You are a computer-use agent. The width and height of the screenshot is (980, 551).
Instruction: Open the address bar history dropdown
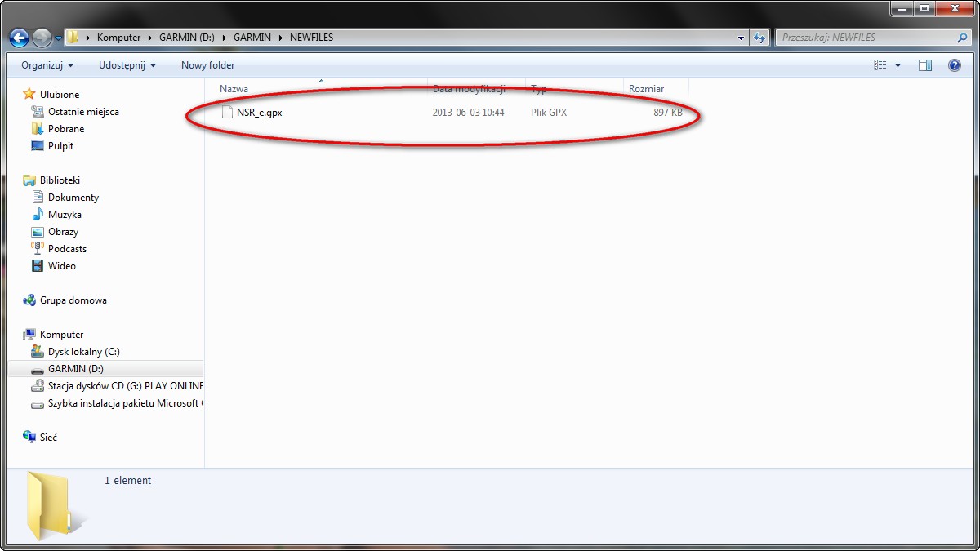(x=741, y=38)
